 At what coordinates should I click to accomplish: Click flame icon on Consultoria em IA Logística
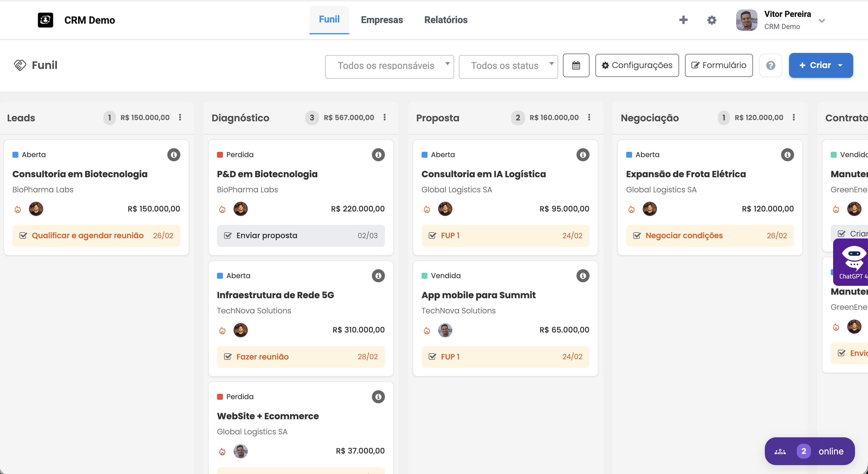(427, 209)
